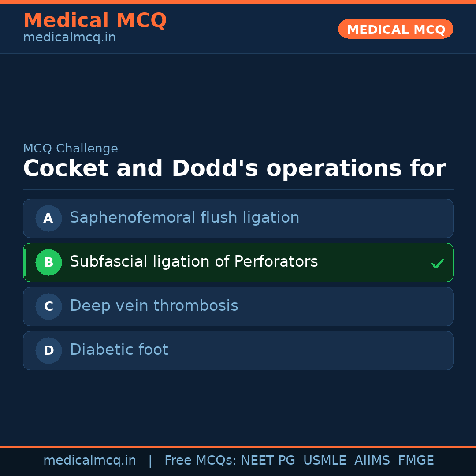Open the medicalmcq.in link in the footer
476x476 pixels.
[89, 461]
